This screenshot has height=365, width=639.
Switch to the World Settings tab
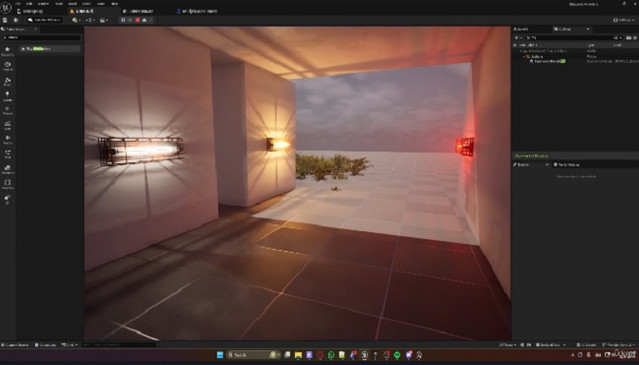click(566, 165)
